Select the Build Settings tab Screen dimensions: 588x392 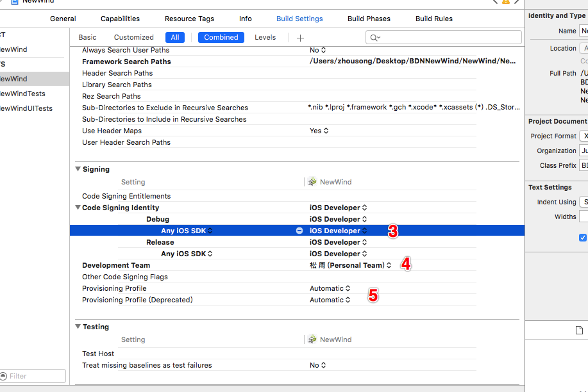pyautogui.click(x=299, y=19)
